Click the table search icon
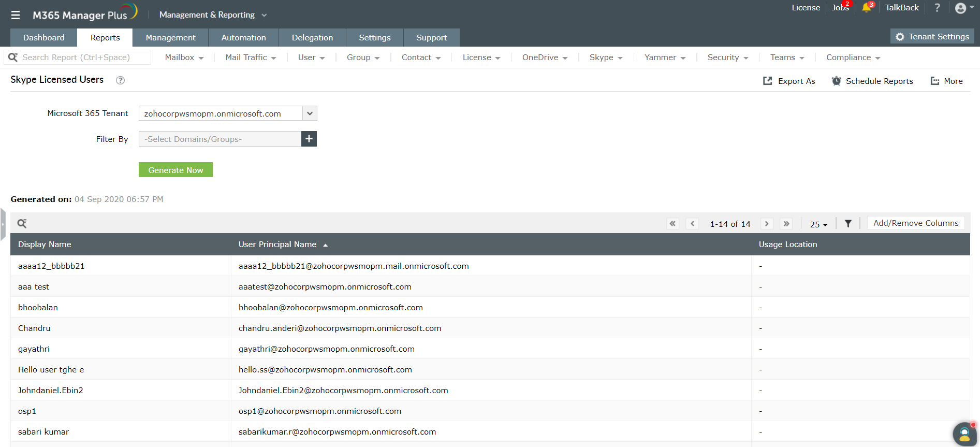 22,223
